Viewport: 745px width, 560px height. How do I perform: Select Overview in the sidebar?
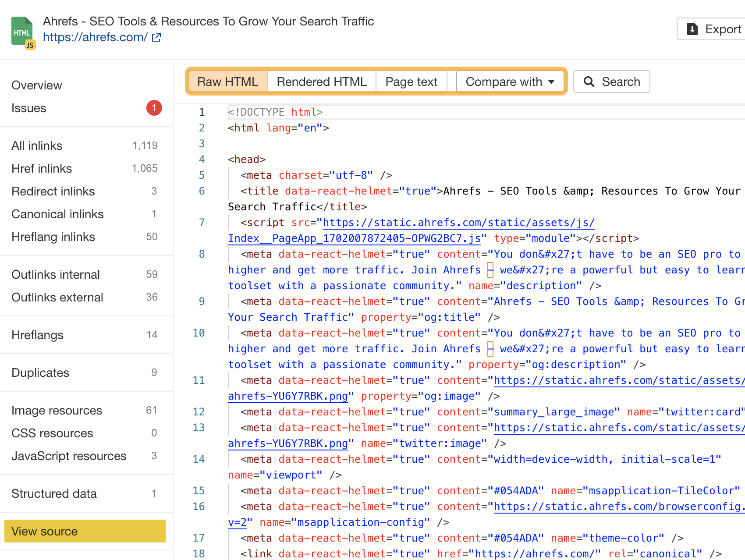37,85
